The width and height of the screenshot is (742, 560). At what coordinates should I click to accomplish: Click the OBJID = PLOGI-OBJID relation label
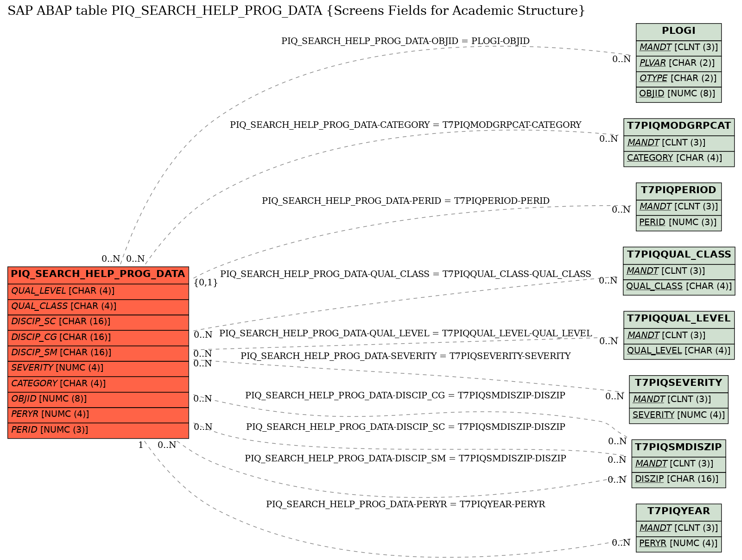[x=406, y=41]
